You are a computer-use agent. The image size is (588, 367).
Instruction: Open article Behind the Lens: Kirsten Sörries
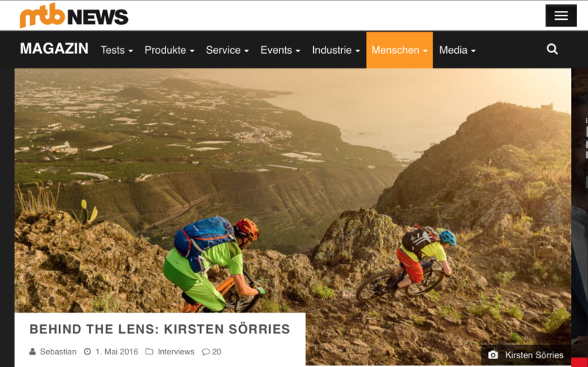[x=159, y=329]
